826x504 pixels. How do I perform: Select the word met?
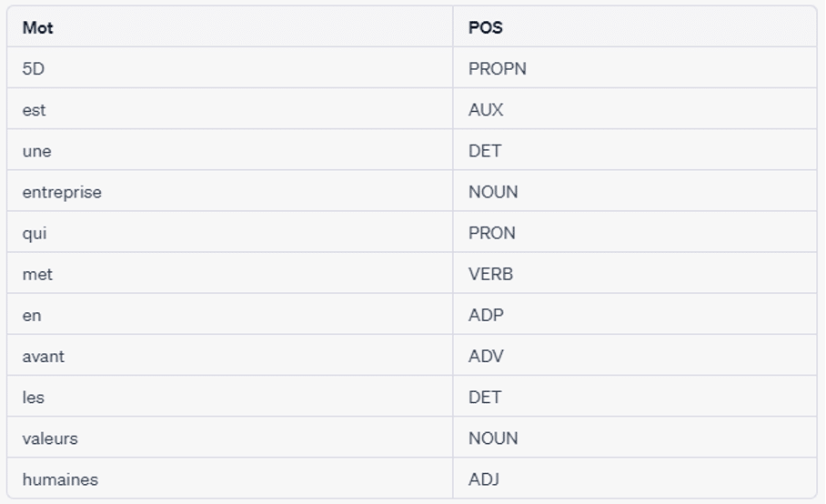click(x=37, y=274)
